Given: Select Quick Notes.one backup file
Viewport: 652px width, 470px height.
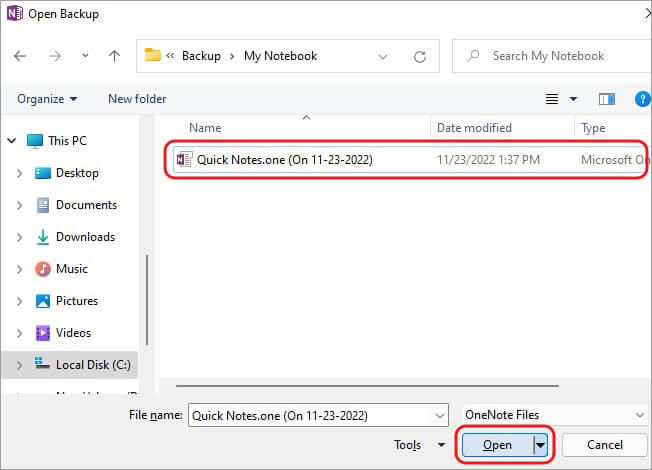Looking at the screenshot, I should 285,160.
